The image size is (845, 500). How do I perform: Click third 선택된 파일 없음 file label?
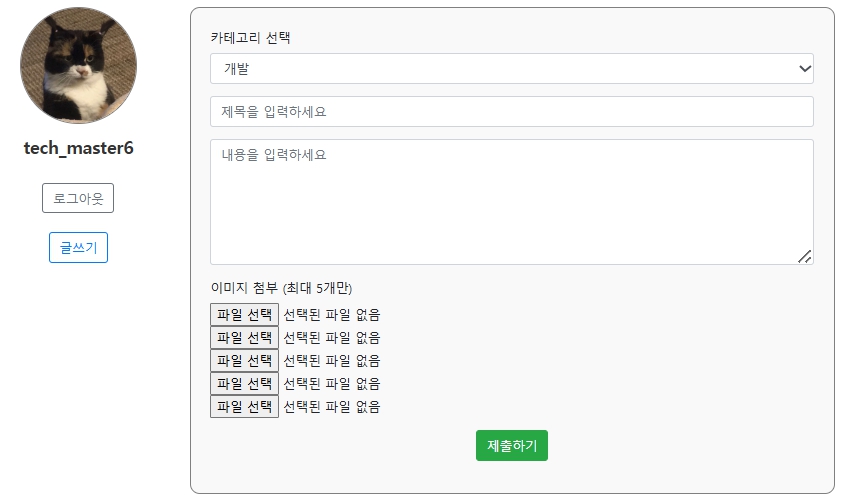(332, 360)
